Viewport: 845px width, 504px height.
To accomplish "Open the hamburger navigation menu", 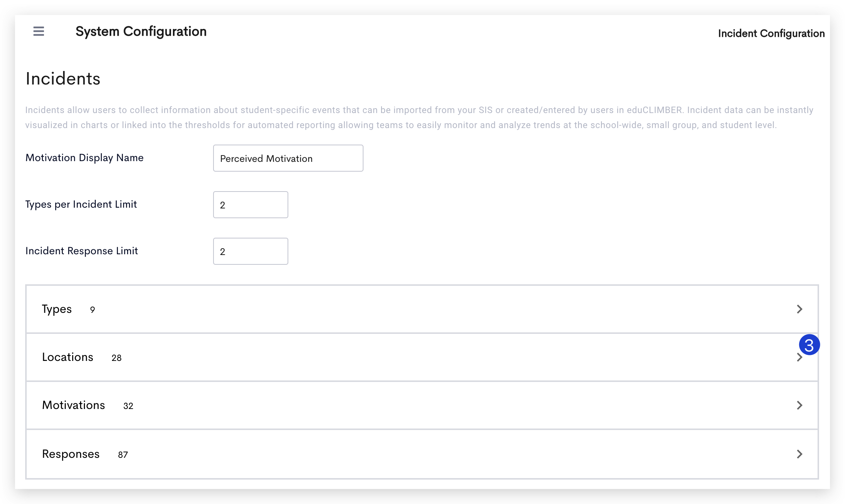I will coord(38,32).
